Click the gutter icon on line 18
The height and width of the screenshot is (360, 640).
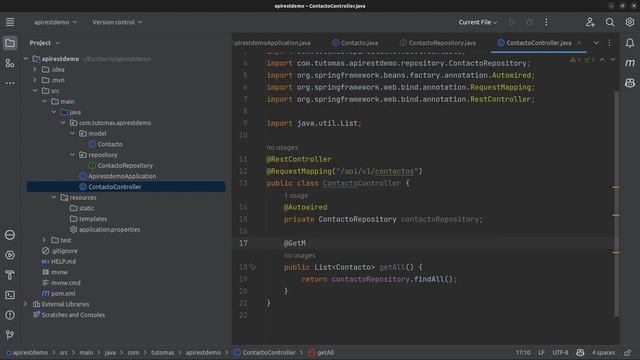tap(253, 267)
